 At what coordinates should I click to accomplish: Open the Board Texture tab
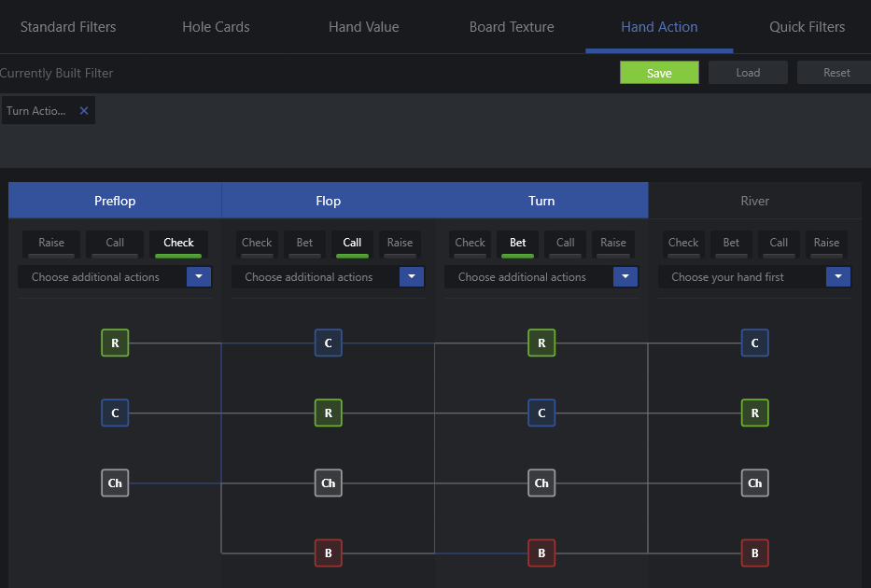(512, 27)
